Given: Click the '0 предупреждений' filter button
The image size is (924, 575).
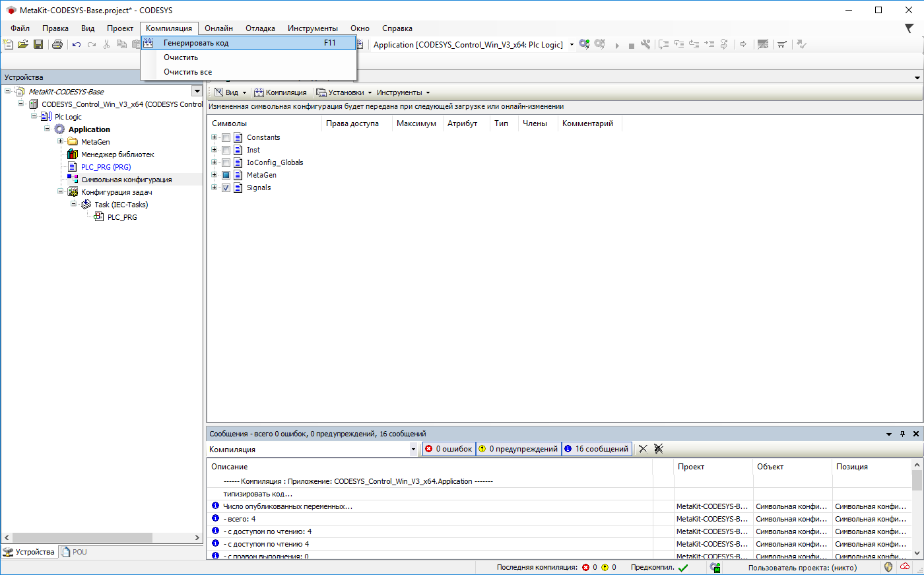Looking at the screenshot, I should tap(519, 449).
